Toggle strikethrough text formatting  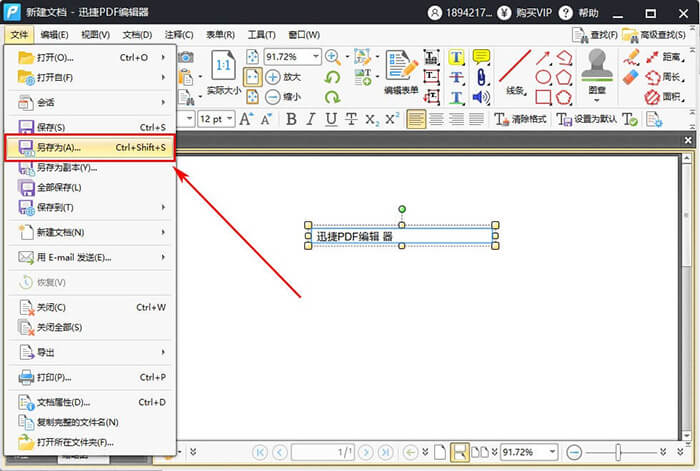pyautogui.click(x=351, y=119)
